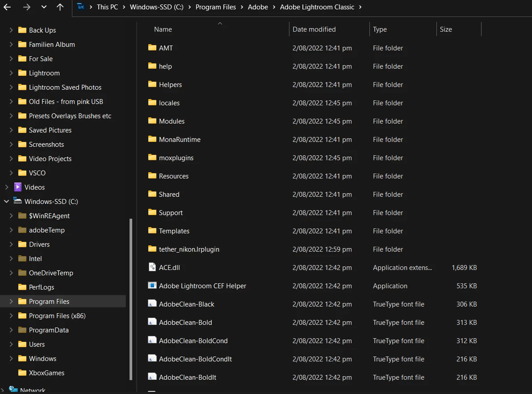
Task: Expand the Lightroom tree folder
Action: coord(11,73)
